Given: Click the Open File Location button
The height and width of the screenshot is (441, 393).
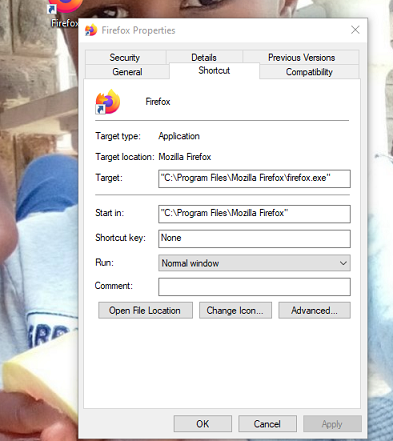Looking at the screenshot, I should tap(145, 310).
